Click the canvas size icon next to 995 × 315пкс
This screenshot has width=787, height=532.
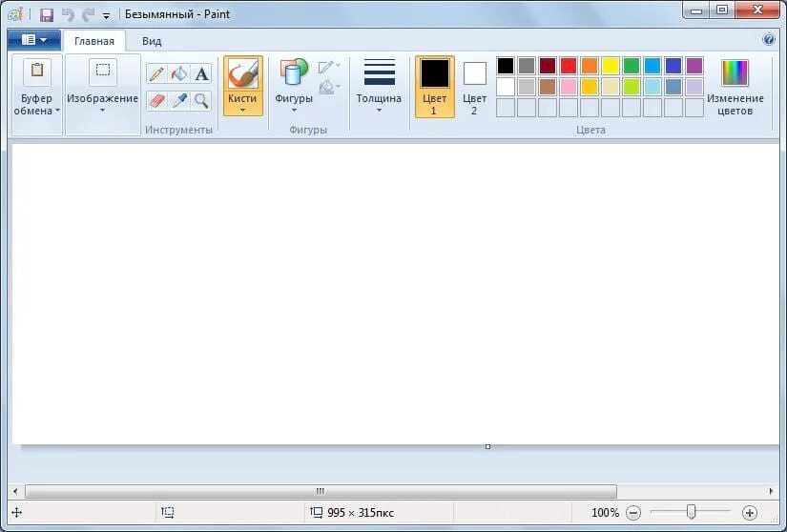(316, 512)
